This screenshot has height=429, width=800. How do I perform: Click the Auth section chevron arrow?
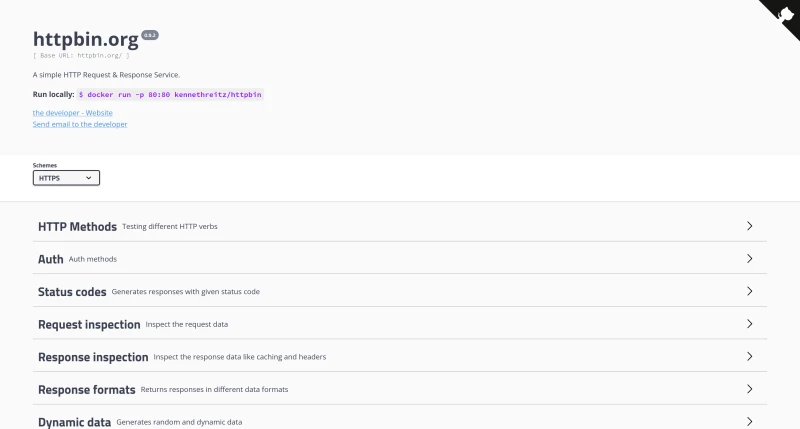tap(749, 259)
